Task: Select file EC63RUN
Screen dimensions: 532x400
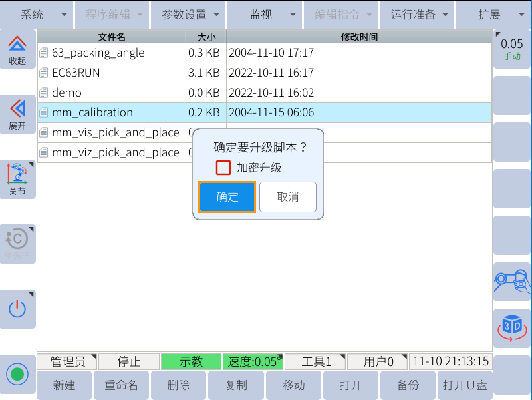Action: [76, 73]
